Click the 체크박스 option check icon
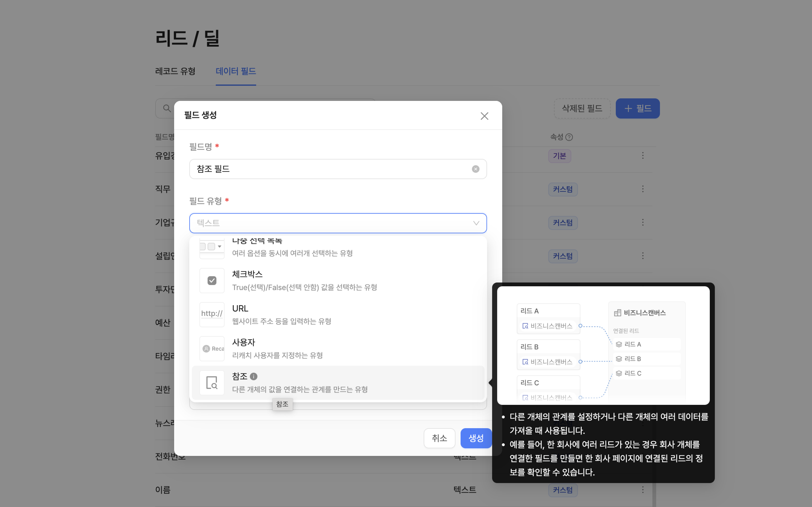Image resolution: width=812 pixels, height=507 pixels. click(x=212, y=280)
